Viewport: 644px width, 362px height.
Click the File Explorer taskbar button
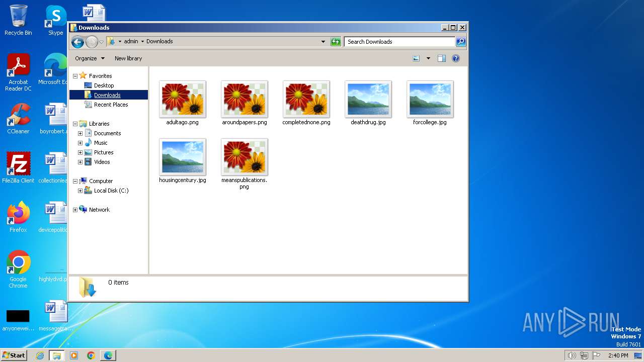(x=57, y=355)
